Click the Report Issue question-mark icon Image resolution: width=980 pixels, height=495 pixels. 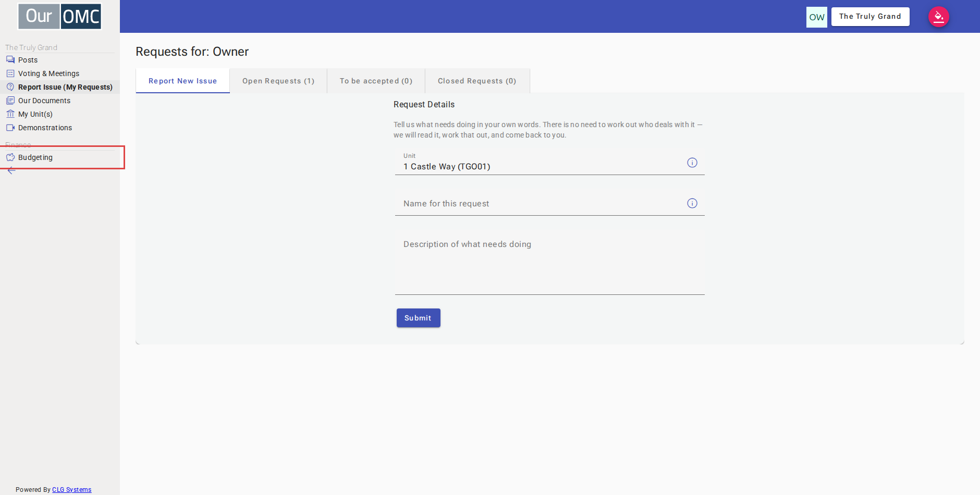point(10,87)
